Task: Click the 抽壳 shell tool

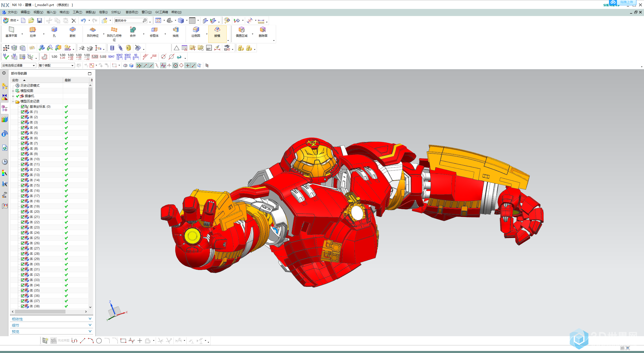Action: [x=176, y=32]
